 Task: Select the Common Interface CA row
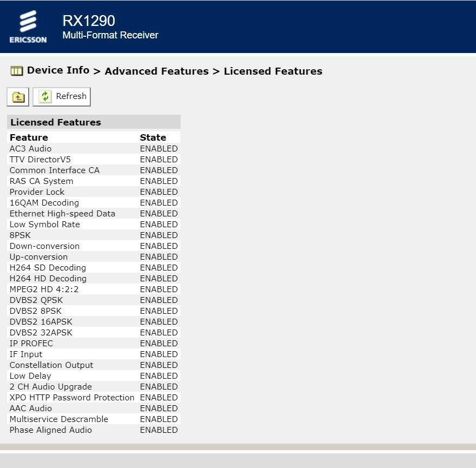click(x=55, y=170)
